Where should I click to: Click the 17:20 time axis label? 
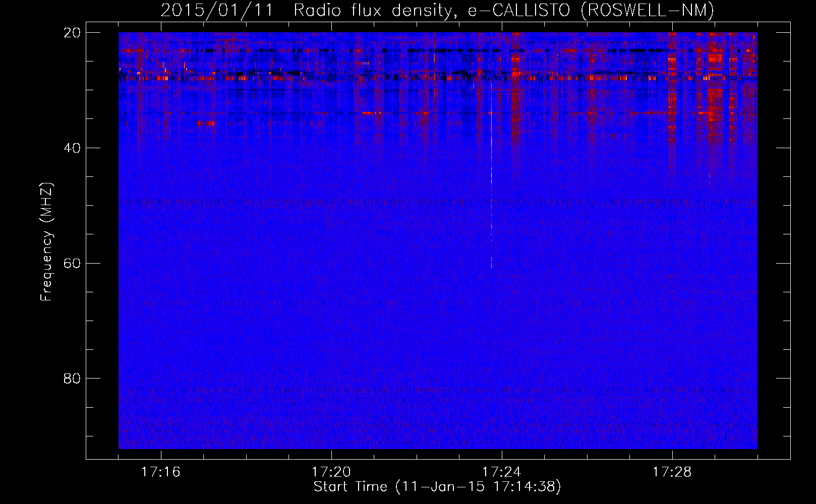pos(331,472)
